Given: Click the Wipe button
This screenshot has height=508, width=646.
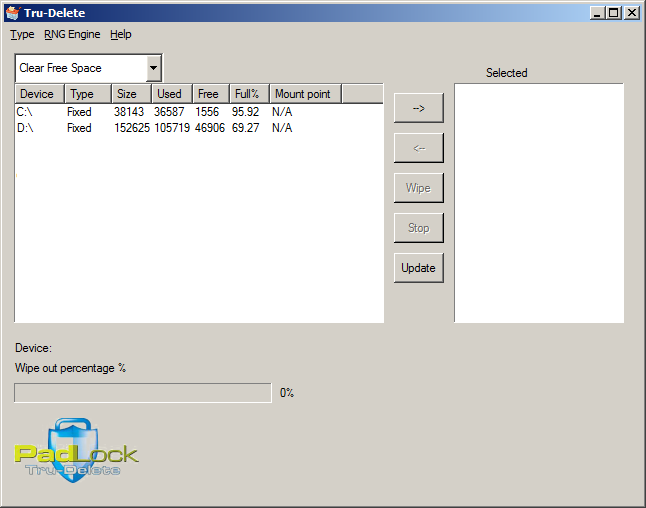Looking at the screenshot, I should [x=419, y=188].
